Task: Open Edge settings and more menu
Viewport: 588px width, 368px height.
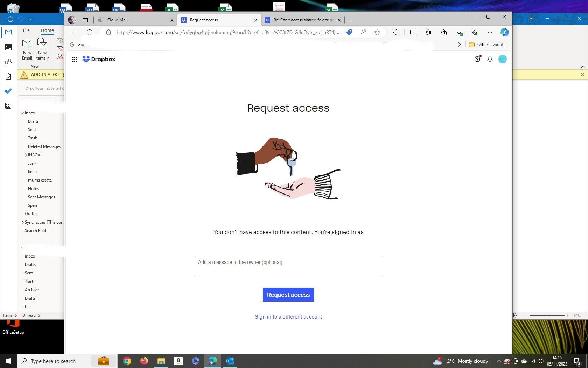Action: tap(490, 32)
